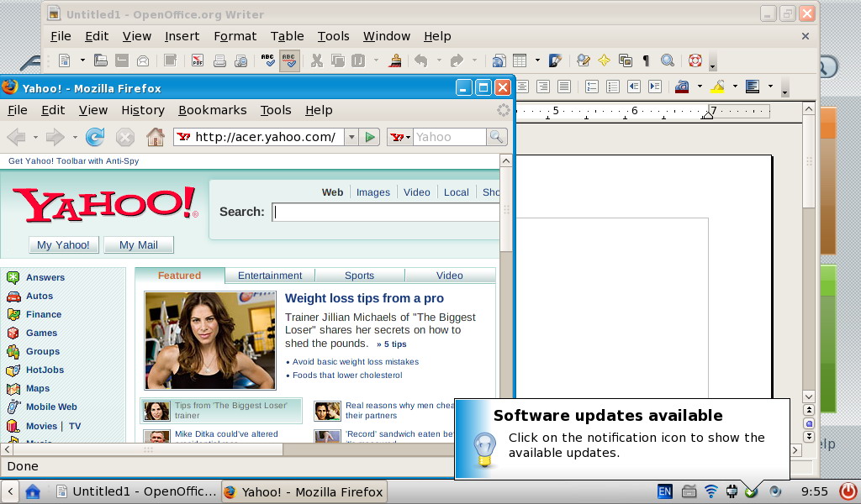861x504 pixels.
Task: Open Firefox Bookmarks menu
Action: 213,110
